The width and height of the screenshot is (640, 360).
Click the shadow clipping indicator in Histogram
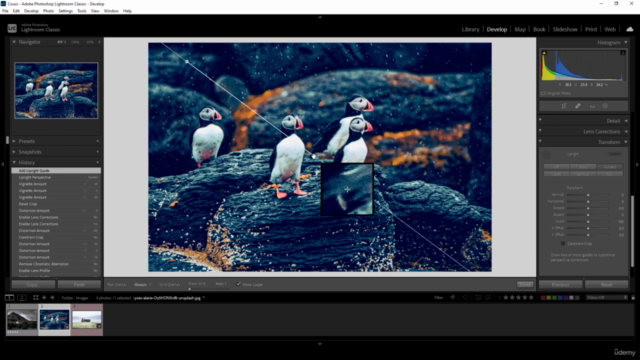[544, 53]
